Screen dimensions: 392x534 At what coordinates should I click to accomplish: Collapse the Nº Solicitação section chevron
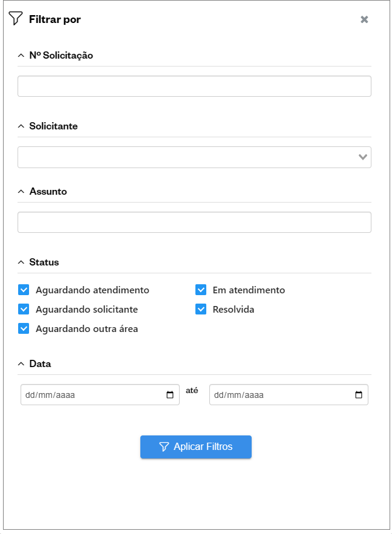pos(21,56)
